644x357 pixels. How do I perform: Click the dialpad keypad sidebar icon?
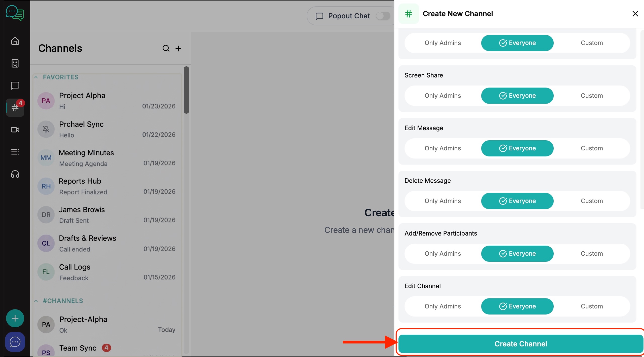click(15, 63)
